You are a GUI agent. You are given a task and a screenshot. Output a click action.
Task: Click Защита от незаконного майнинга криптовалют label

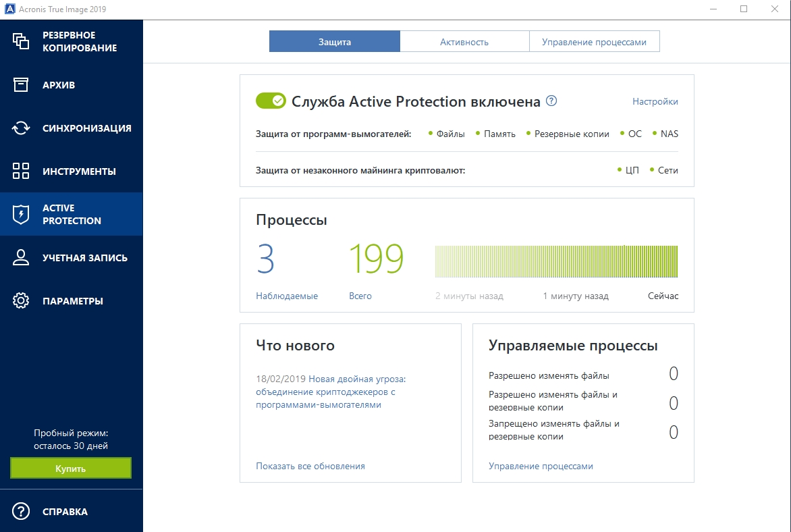pyautogui.click(x=360, y=170)
